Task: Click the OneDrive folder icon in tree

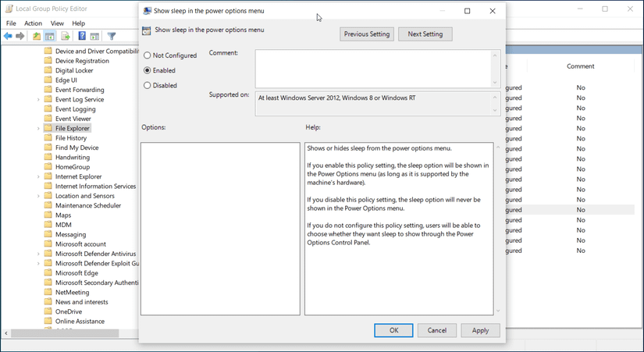Action: [x=48, y=311]
